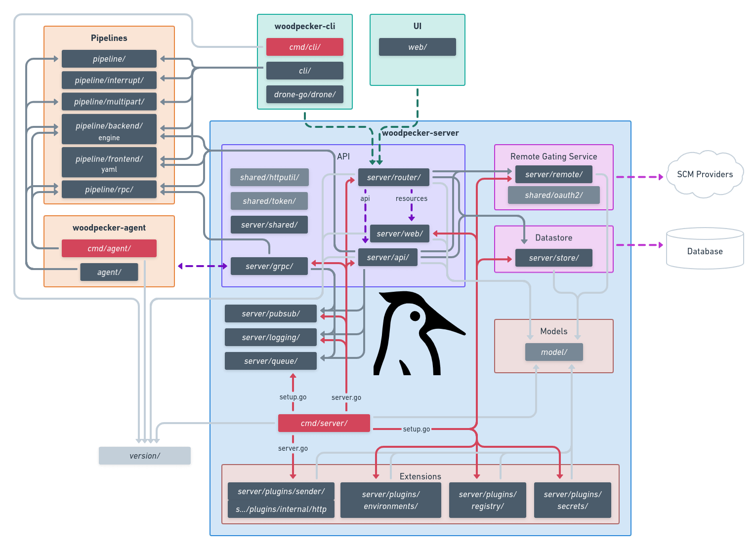Select the server/pubsub/ box
The height and width of the screenshot is (548, 756).
coord(271,313)
